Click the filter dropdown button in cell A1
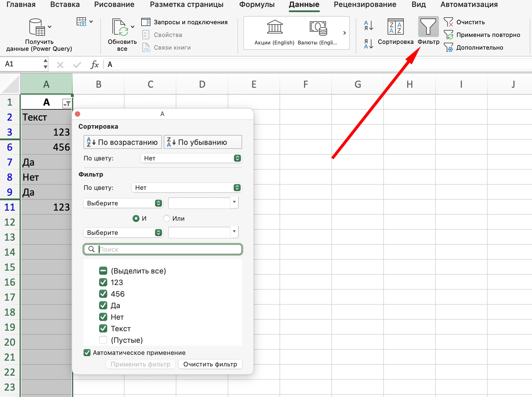 67,103
